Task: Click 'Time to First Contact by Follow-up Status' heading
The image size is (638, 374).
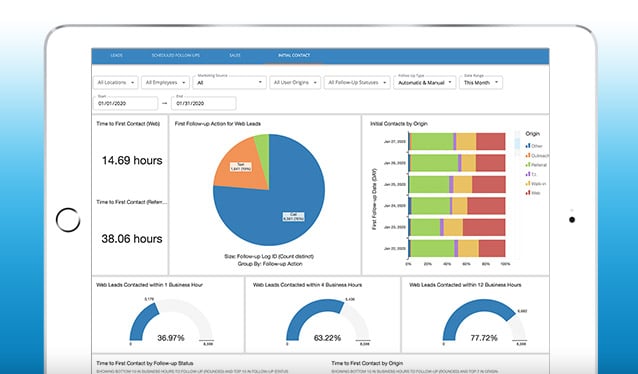Action: click(x=145, y=363)
